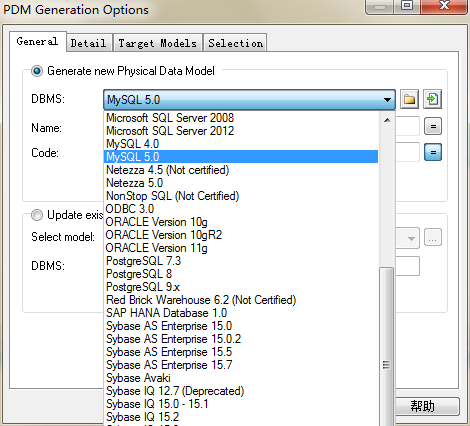Viewport: 470px width, 426px height.
Task: Pick Sybase AS Enterprise 15.0
Action: (241, 326)
